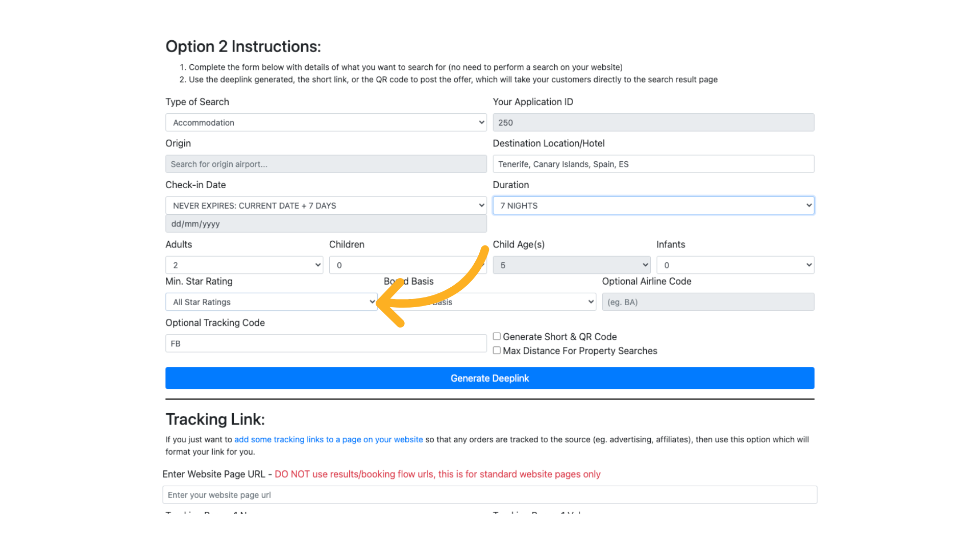This screenshot has width=980, height=551.
Task: Click the Optional Airline Code field
Action: click(708, 302)
